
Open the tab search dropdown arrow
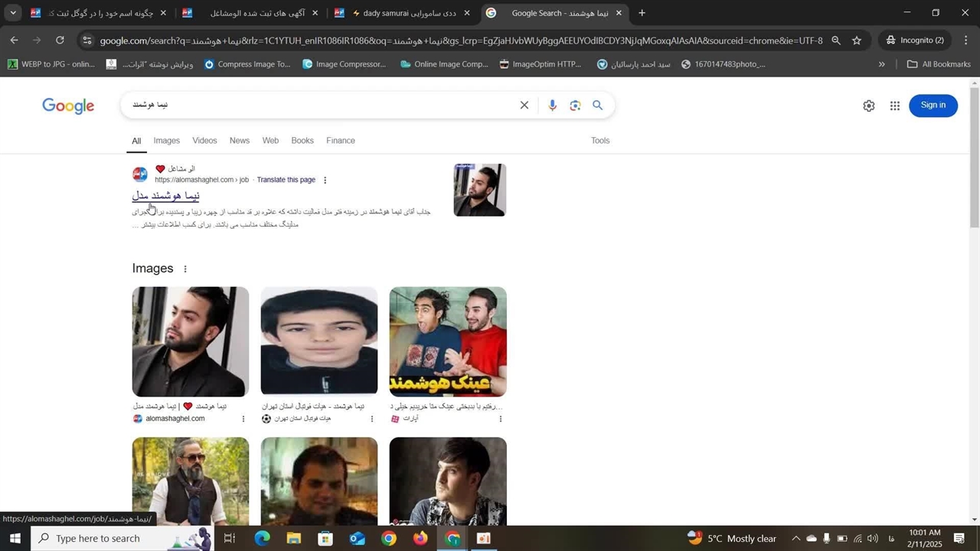pyautogui.click(x=13, y=13)
